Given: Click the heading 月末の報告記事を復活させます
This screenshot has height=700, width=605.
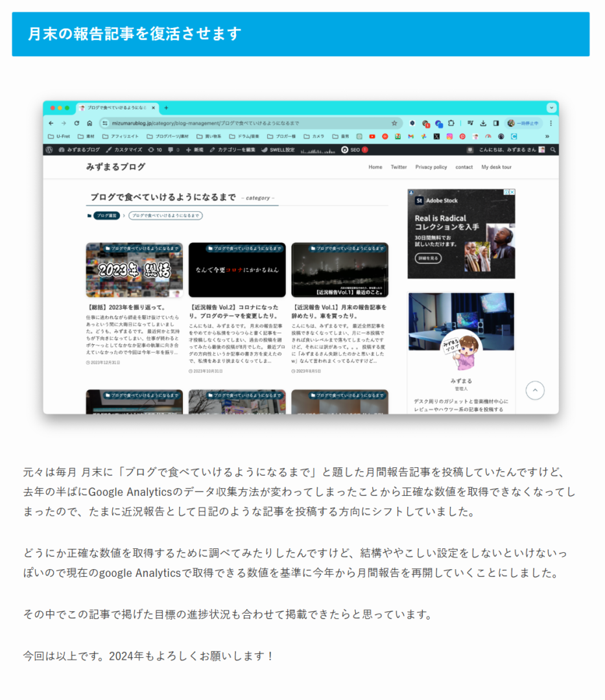Looking at the screenshot, I should 134,34.
